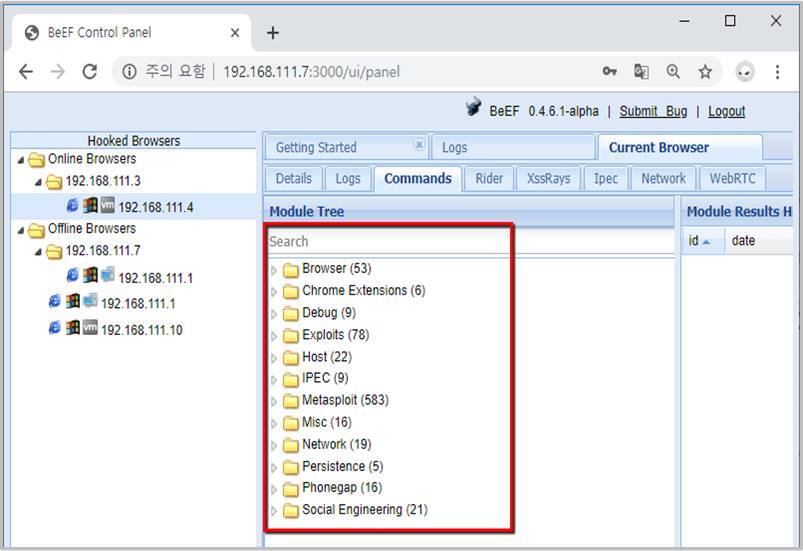The height and width of the screenshot is (551, 803).
Task: Click the module tree Search field
Action: pyautogui.click(x=471, y=242)
